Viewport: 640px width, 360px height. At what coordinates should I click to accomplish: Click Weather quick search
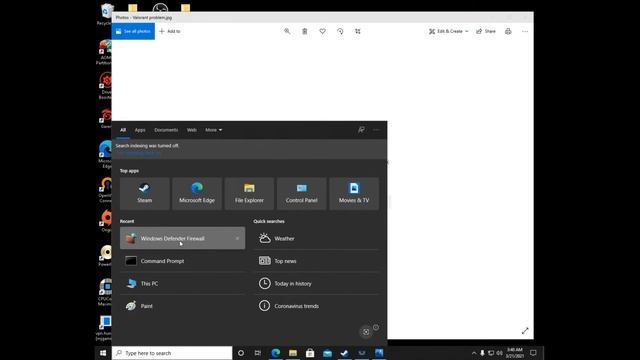point(316,238)
